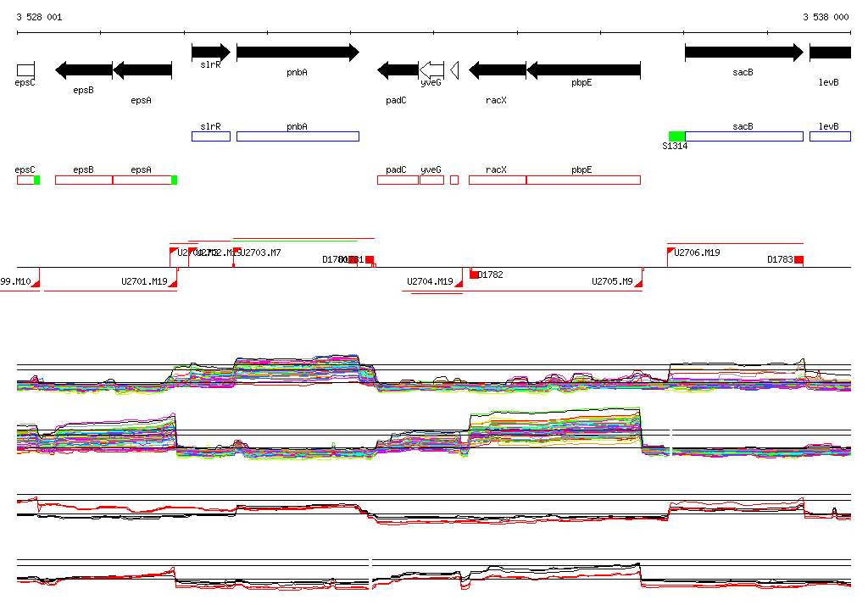Click the D1783 downshift marker
The height and width of the screenshot is (605, 868).
pyautogui.click(x=798, y=259)
